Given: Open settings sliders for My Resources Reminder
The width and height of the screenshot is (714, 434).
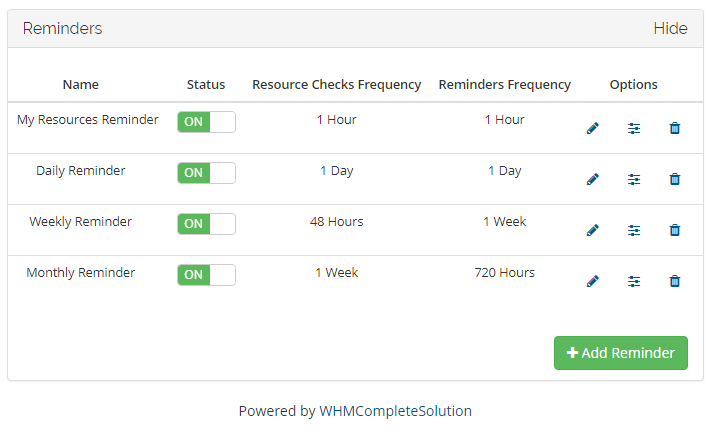Looking at the screenshot, I should [x=634, y=129].
